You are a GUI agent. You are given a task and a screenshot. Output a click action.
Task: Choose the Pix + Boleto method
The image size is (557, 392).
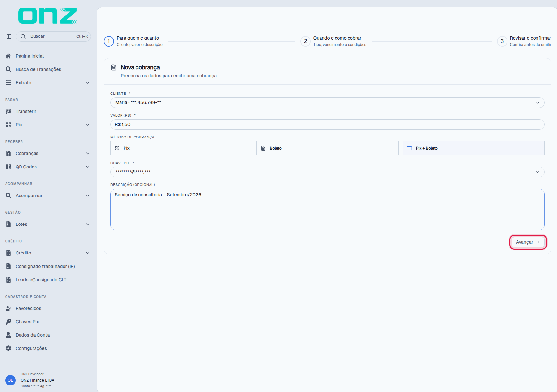tap(473, 148)
